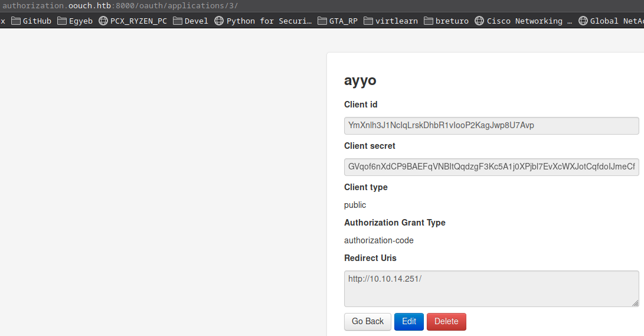Open the Python for Securi… bookmark
The width and height of the screenshot is (644, 336).
(263, 21)
